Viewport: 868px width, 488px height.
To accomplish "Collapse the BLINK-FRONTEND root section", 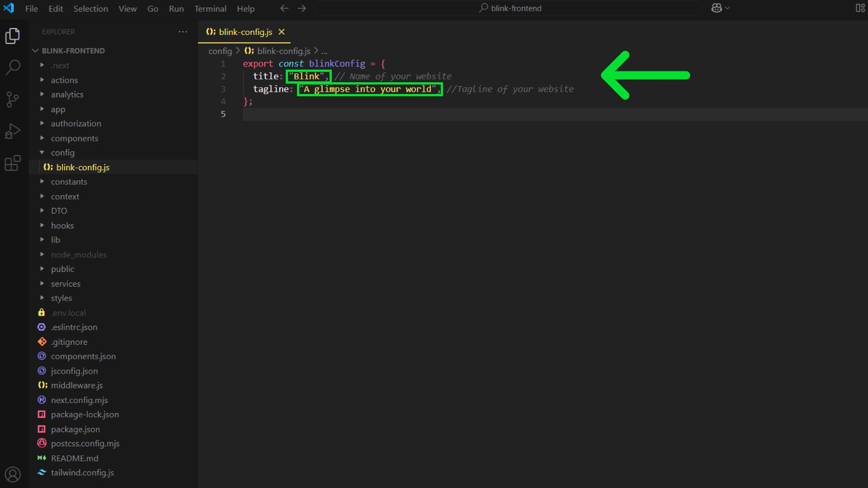I will pyautogui.click(x=73, y=51).
